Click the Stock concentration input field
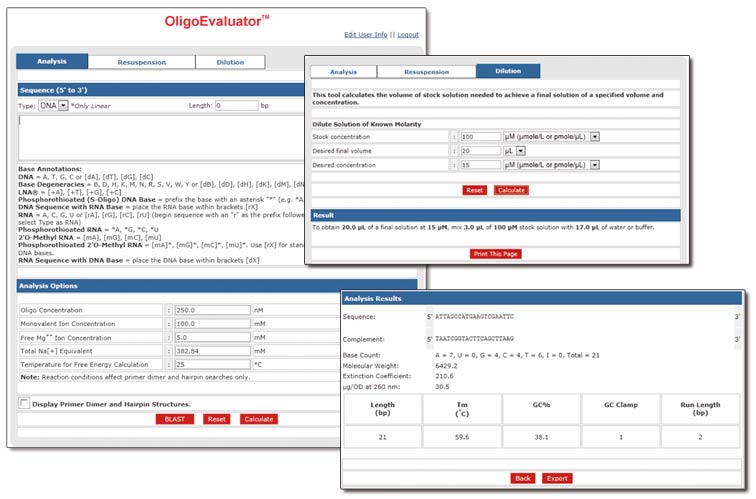This screenshot has height=499, width=756. pyautogui.click(x=481, y=137)
